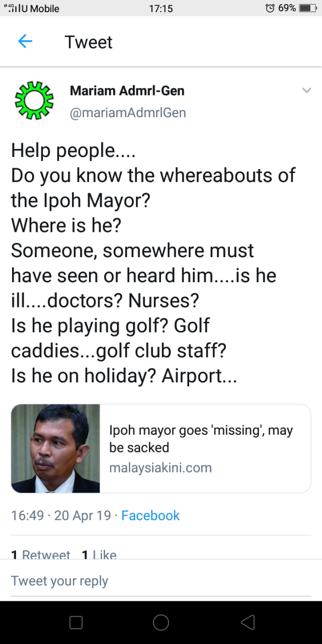322x644 pixels.
Task: Tap the Facebook source link
Action: coord(150,515)
